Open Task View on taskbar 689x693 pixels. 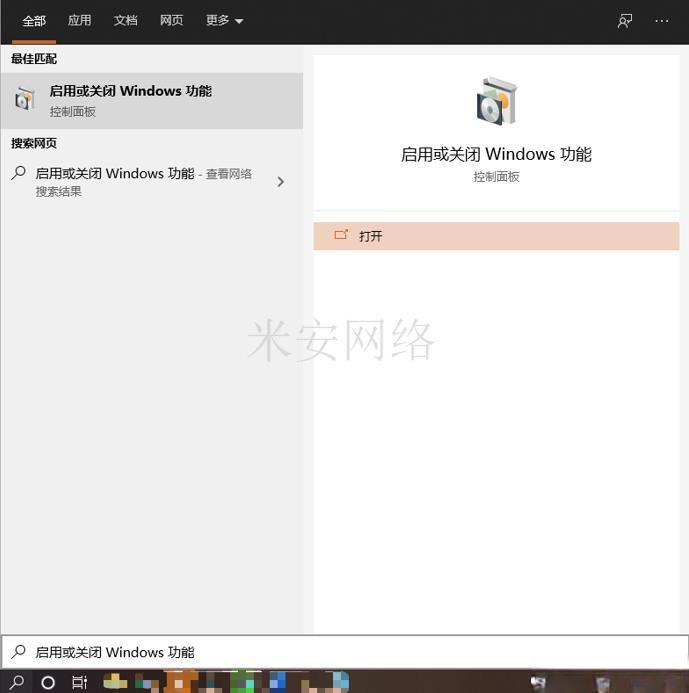[x=80, y=683]
